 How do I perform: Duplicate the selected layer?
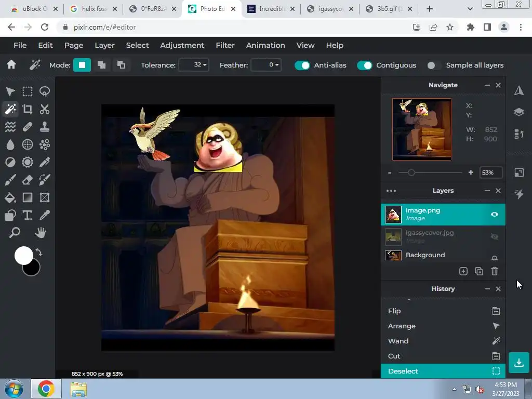pyautogui.click(x=478, y=271)
